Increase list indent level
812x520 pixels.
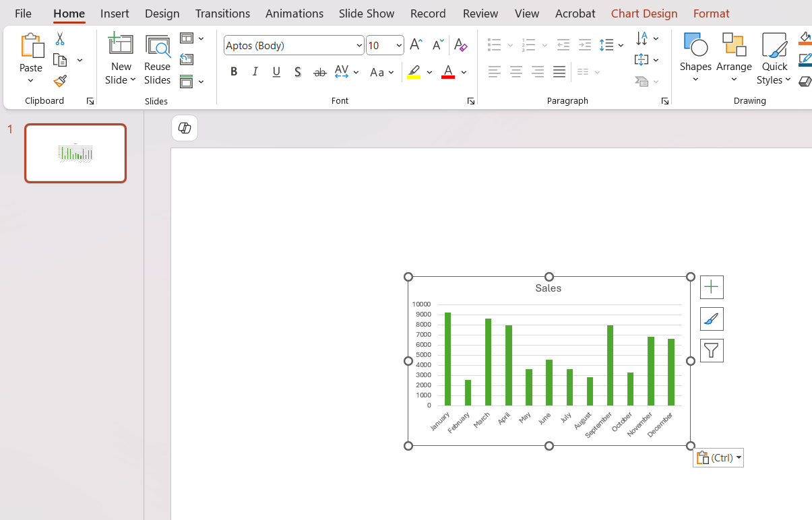click(x=585, y=45)
